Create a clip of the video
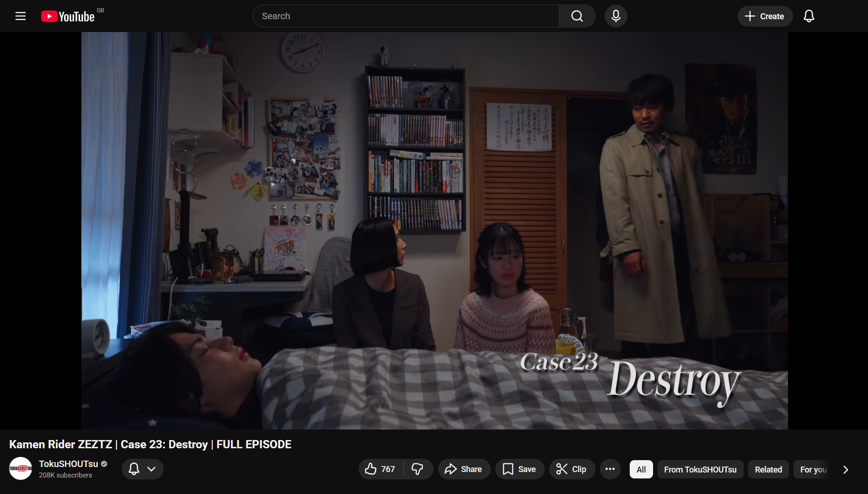Image resolution: width=868 pixels, height=494 pixels. [572, 469]
